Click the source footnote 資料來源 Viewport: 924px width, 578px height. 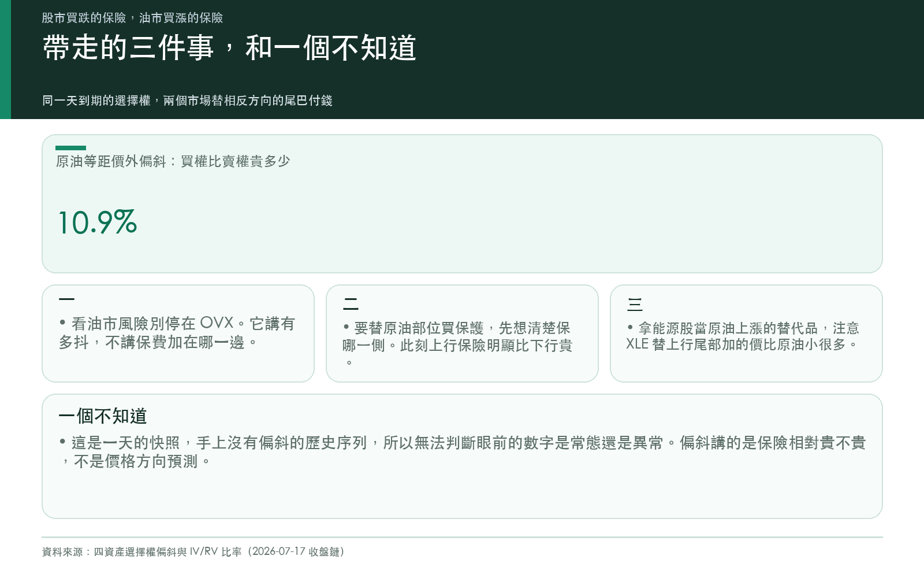[x=193, y=551]
